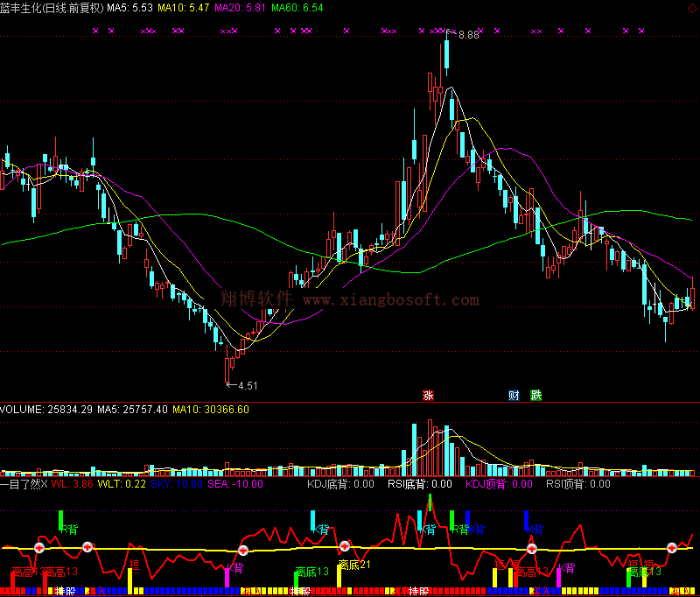Select the magenta MA20: 5.81 legend
This screenshot has height=597, width=700.
pos(240,8)
